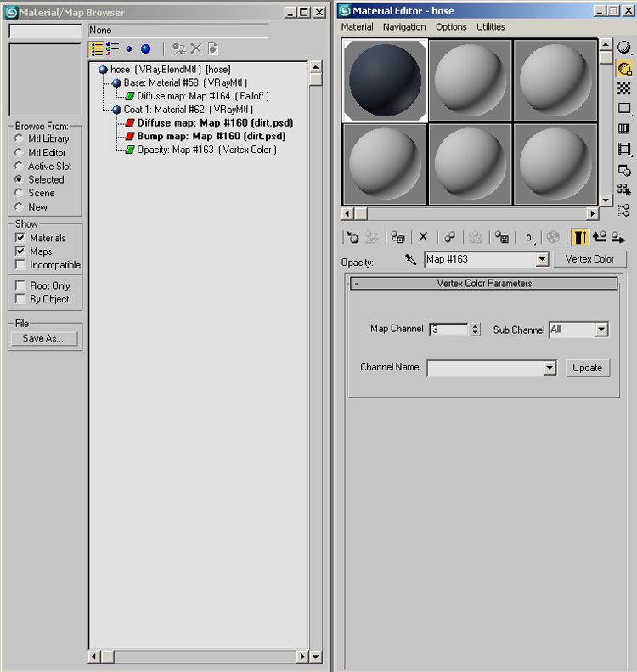This screenshot has height=672, width=637.
Task: Open the Utilities menu
Action: (x=491, y=27)
